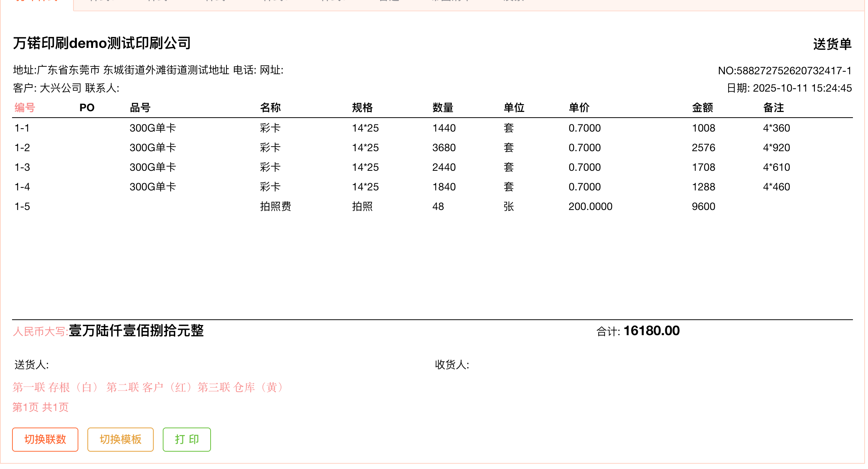Click the company name 万锘印刷demo测试印刷公司

tap(102, 43)
